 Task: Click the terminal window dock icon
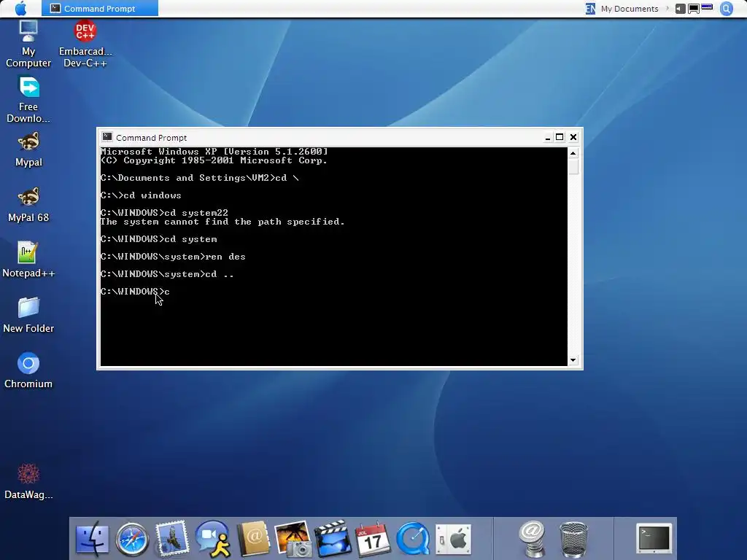pos(654,538)
